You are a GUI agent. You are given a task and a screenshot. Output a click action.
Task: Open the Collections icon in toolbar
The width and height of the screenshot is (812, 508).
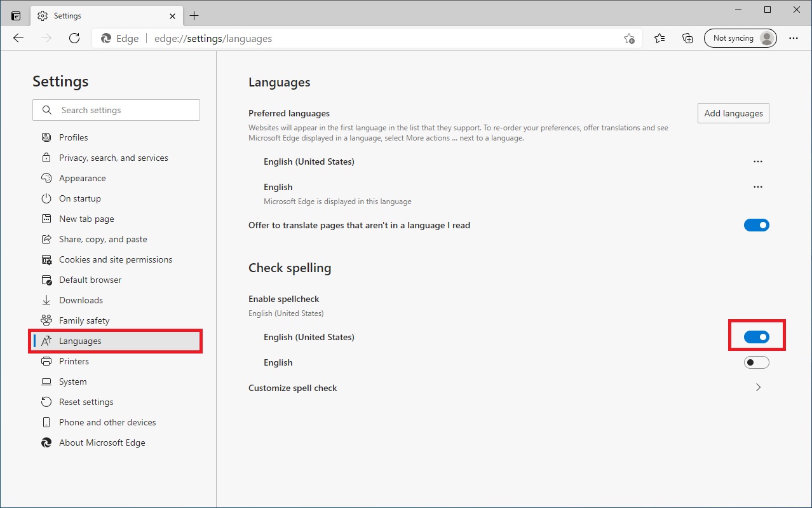tap(687, 38)
